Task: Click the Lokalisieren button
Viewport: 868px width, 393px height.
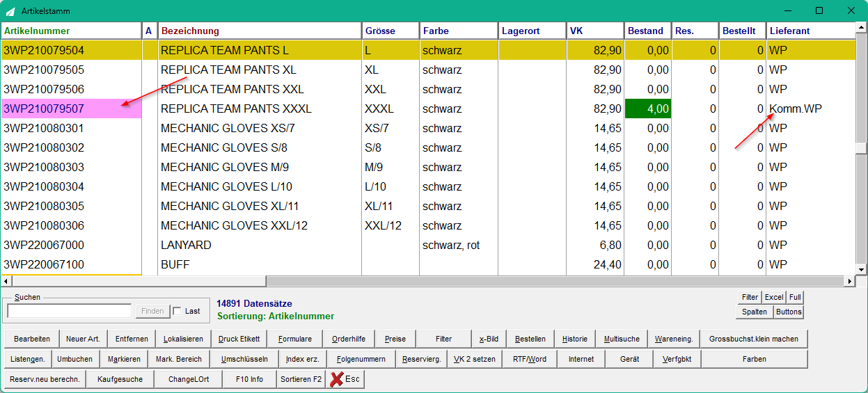Action: click(x=183, y=339)
